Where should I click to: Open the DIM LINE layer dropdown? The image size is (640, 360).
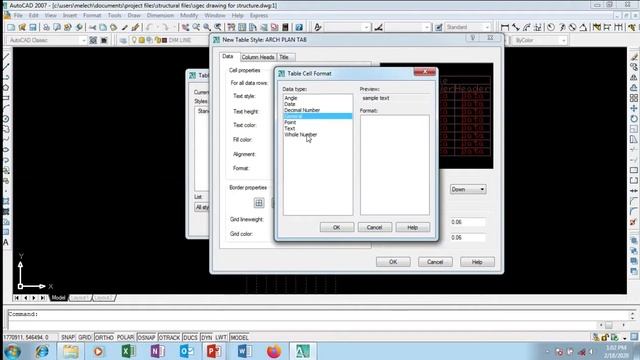tap(170, 40)
